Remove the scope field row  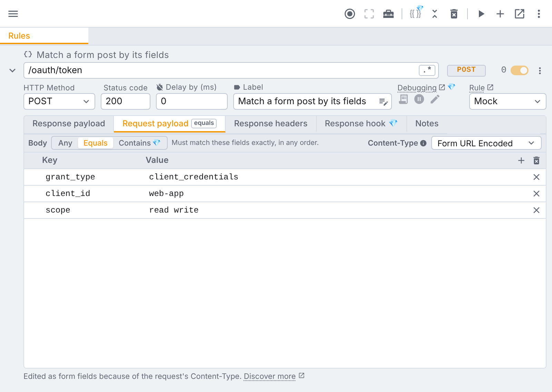tap(536, 210)
